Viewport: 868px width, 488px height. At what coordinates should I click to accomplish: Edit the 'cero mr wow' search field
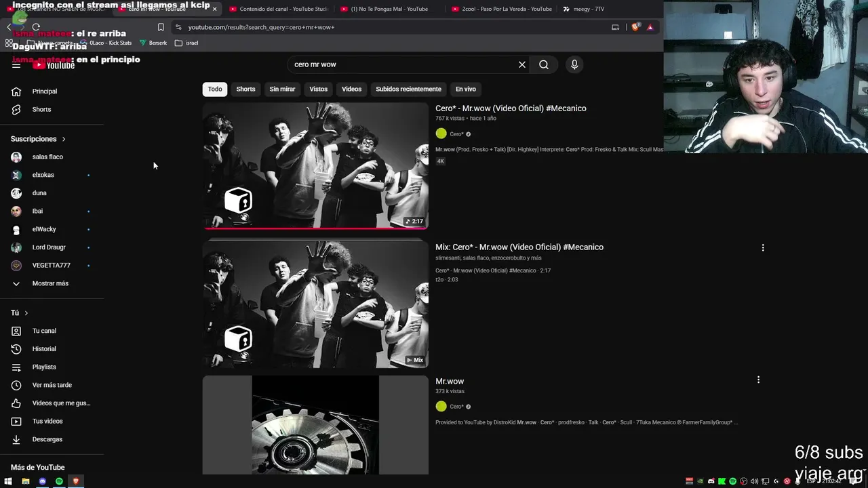tap(403, 64)
